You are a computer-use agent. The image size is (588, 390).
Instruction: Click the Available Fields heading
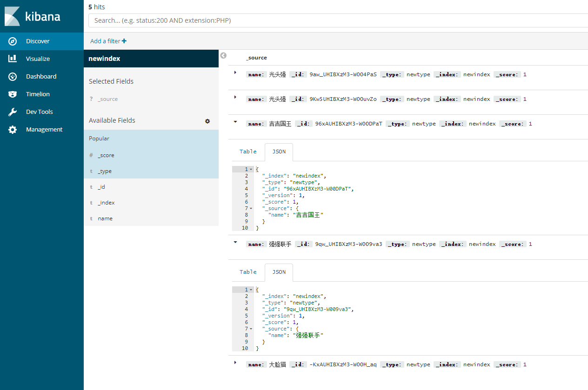(x=112, y=120)
